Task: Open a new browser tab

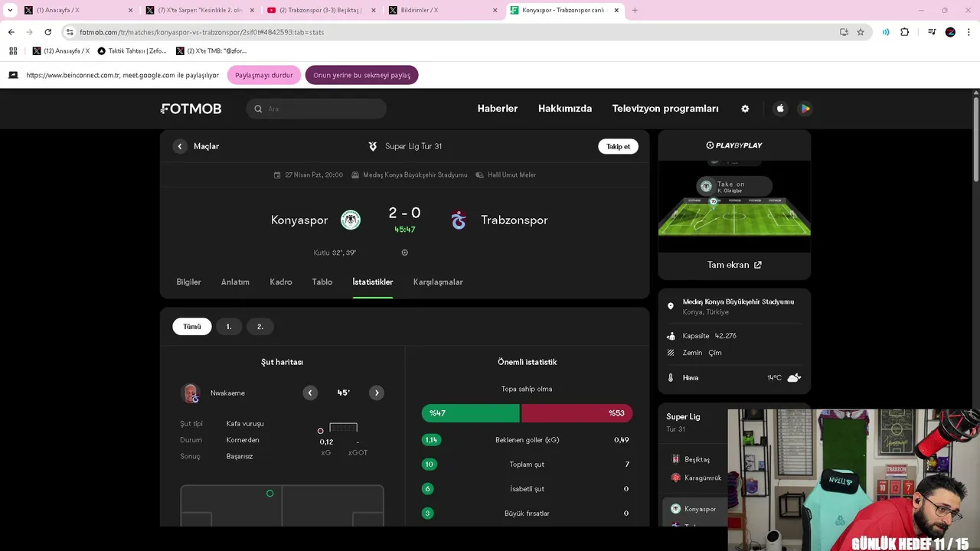Action: click(635, 10)
